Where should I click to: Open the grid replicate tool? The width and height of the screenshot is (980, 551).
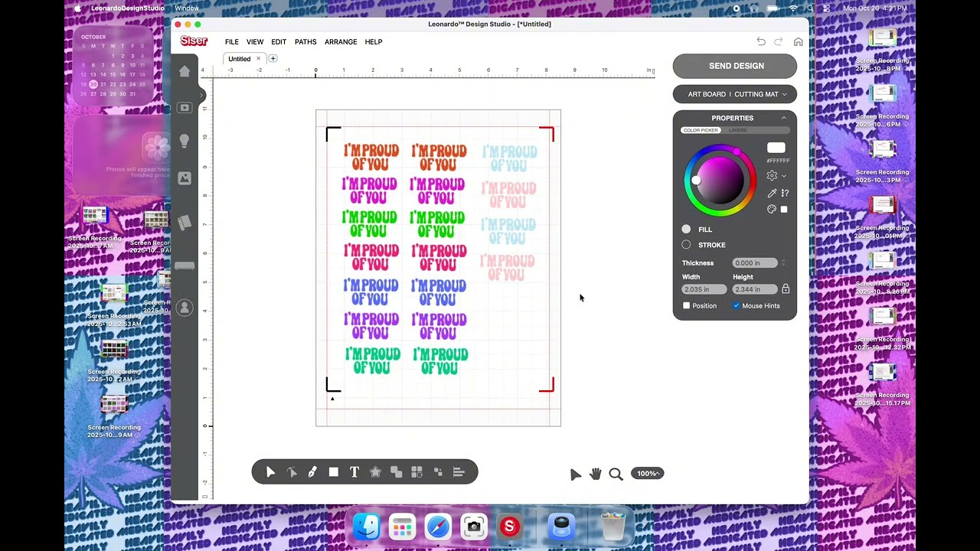pyautogui.click(x=417, y=472)
